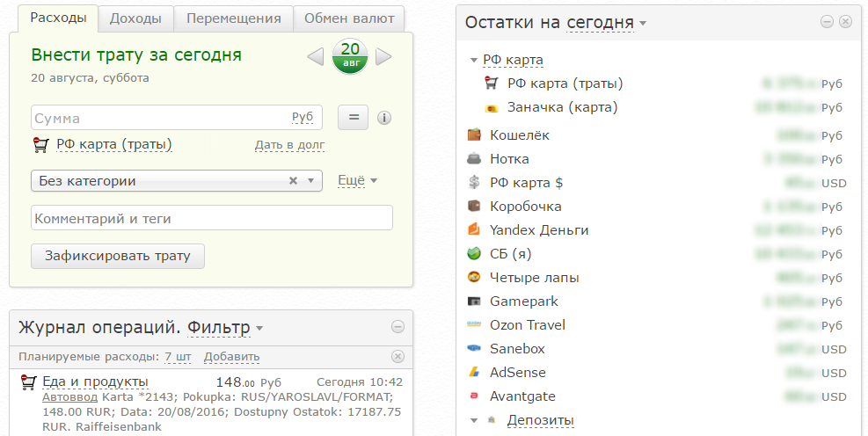The height and width of the screenshot is (436, 868).
Task: Click the Sanebox icon
Action: click(x=474, y=349)
